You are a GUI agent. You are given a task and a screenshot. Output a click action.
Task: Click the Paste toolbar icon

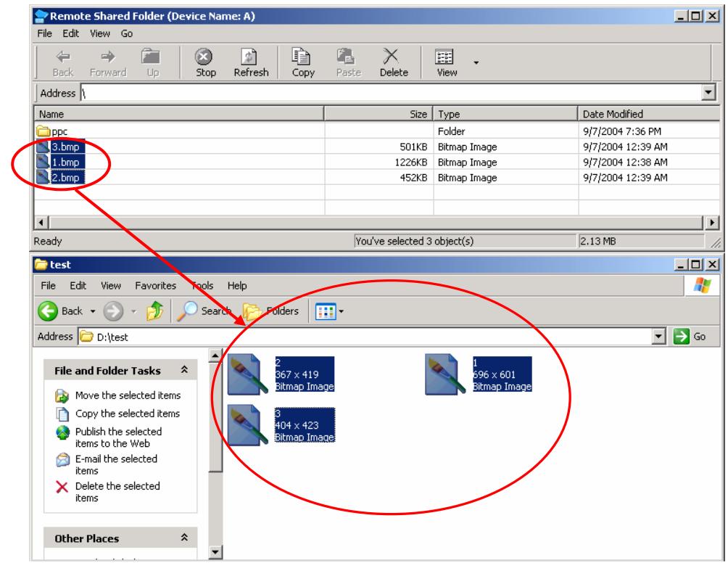pos(348,63)
